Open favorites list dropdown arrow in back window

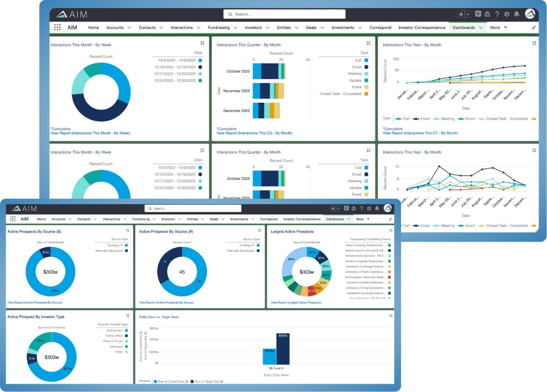467,14
